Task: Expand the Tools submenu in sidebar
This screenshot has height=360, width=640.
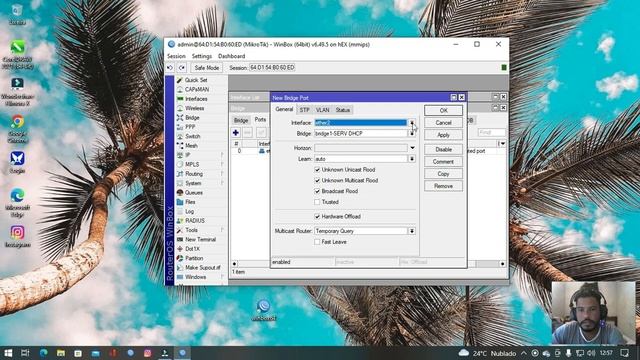Action: tap(222, 230)
